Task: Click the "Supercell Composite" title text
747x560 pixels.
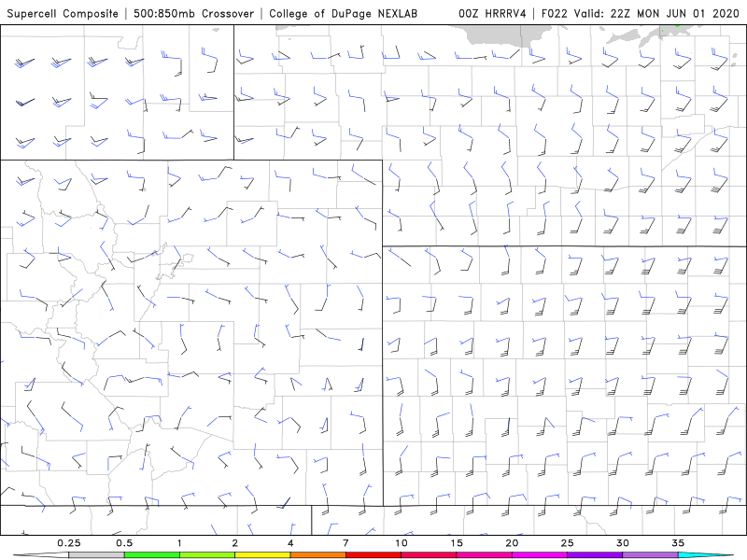Action: [63, 14]
